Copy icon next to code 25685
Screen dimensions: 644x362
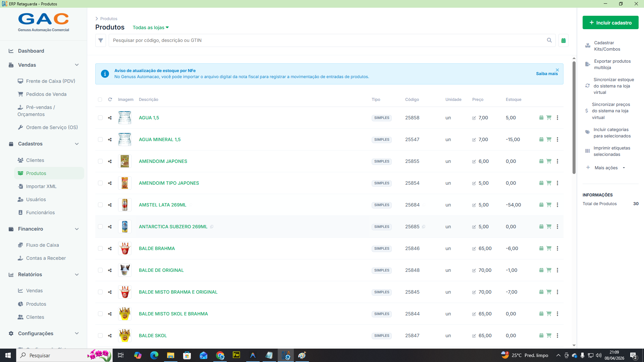coord(424,227)
